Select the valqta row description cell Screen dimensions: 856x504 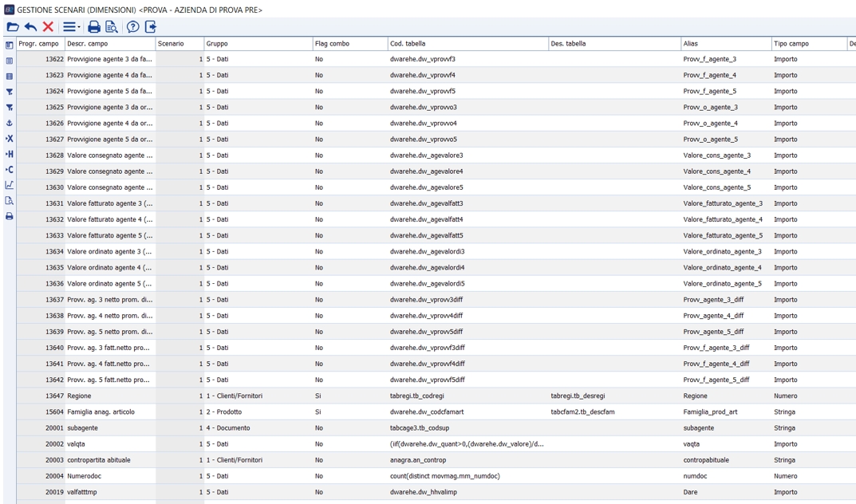(x=110, y=444)
